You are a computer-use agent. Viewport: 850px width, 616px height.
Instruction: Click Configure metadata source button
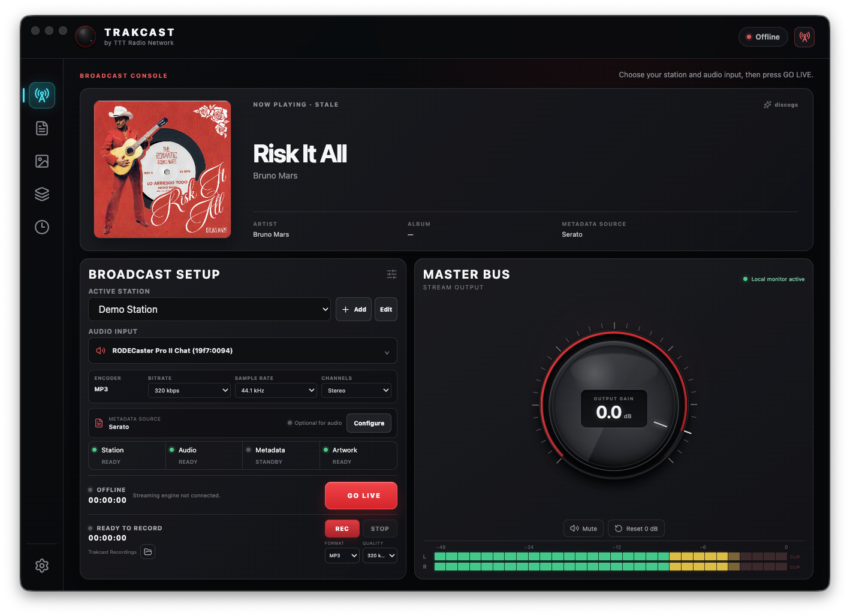[x=369, y=423]
